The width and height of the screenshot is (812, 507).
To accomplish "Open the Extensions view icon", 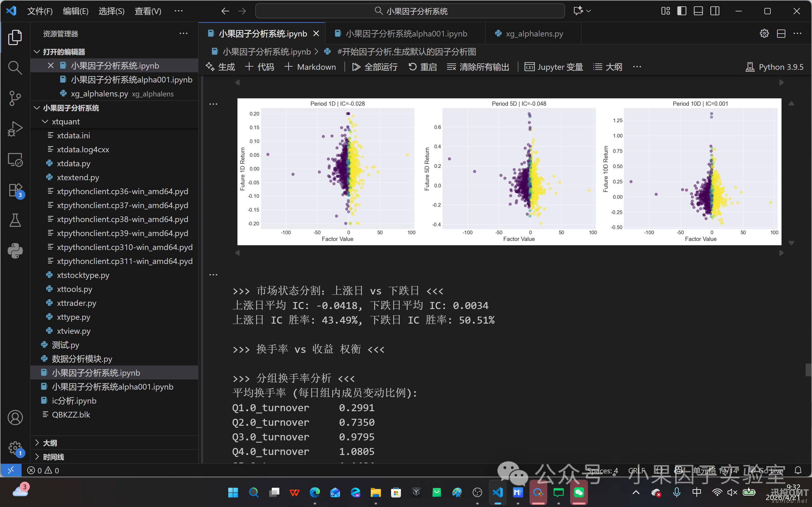I will [x=15, y=190].
